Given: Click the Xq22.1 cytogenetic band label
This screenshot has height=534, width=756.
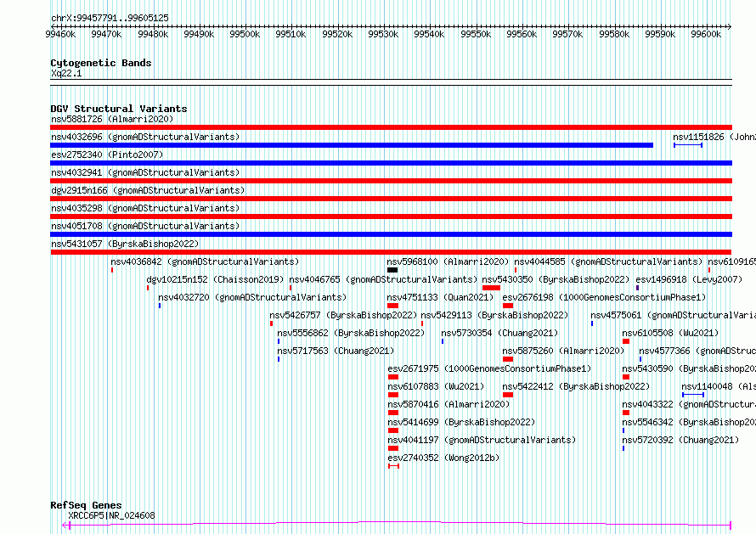Looking at the screenshot, I should pyautogui.click(x=66, y=73).
